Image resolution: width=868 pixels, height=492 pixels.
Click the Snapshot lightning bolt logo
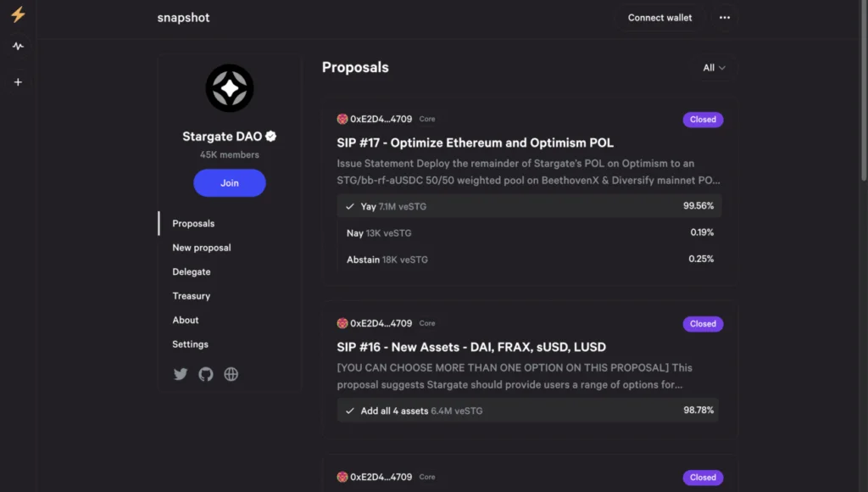pyautogui.click(x=18, y=15)
